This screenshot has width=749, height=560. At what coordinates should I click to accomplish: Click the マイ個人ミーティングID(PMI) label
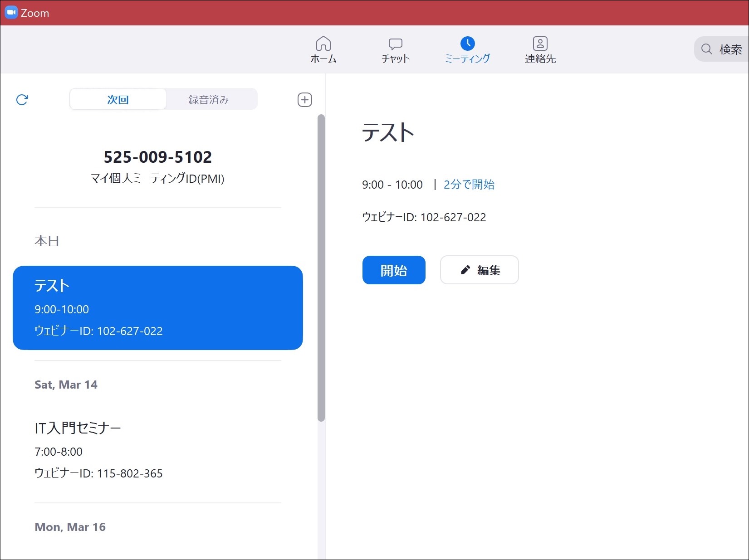coord(158,178)
